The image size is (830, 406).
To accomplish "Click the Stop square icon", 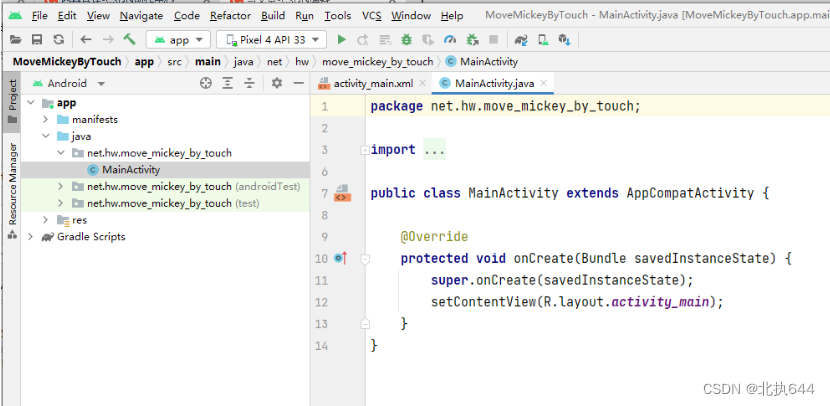I will (x=493, y=39).
